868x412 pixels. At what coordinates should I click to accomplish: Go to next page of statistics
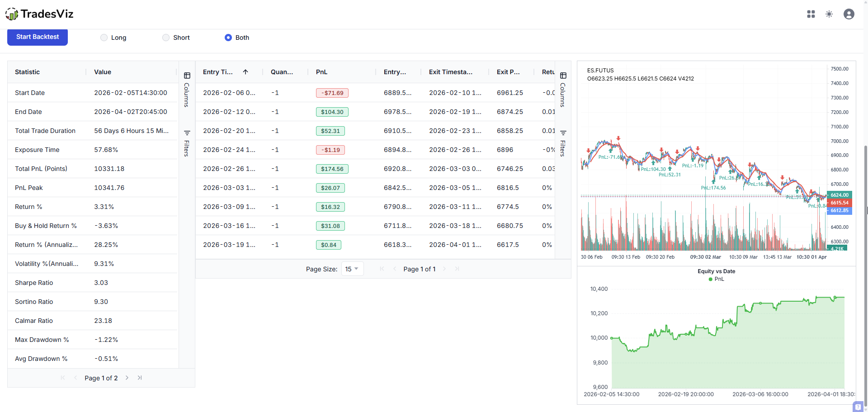127,378
